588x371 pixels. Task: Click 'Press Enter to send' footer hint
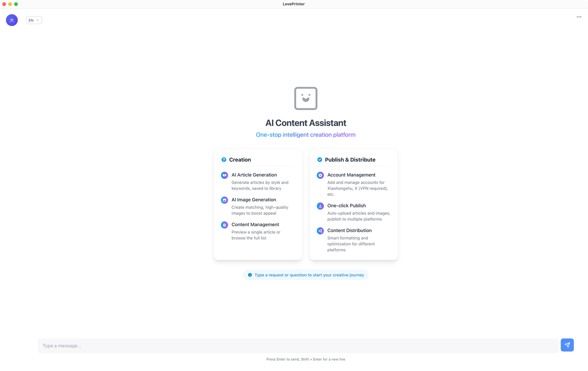(306, 360)
